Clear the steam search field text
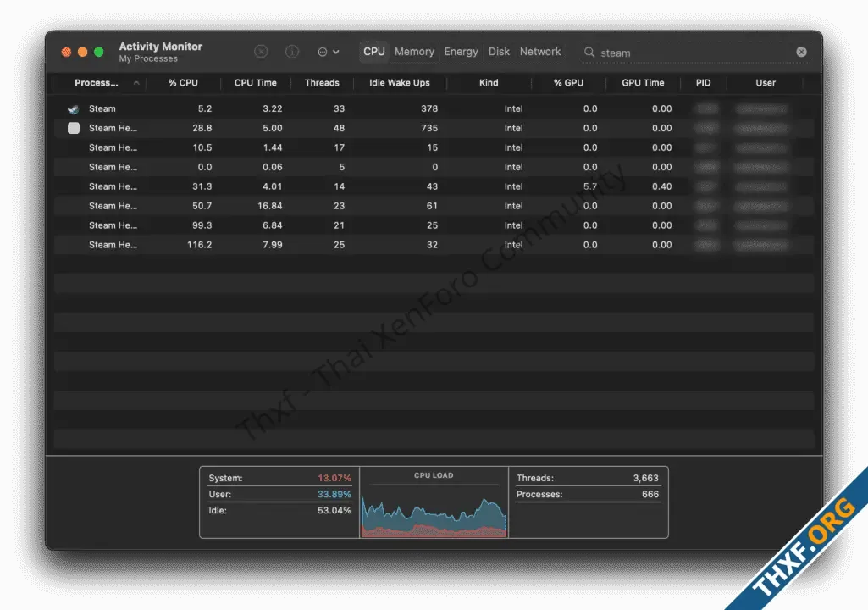Viewport: 868px width, 610px height. (801, 52)
